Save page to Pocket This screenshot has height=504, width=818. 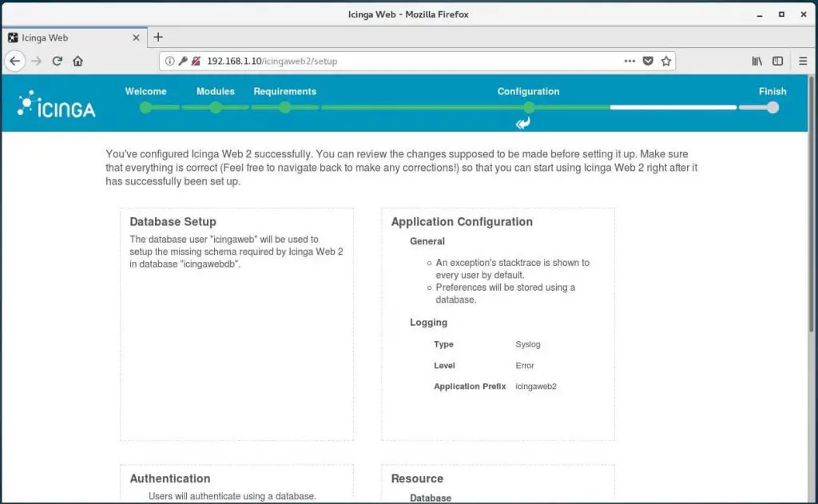tap(648, 61)
